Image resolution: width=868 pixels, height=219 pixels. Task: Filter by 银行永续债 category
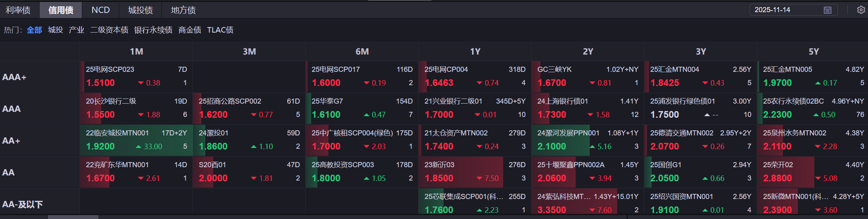point(153,30)
